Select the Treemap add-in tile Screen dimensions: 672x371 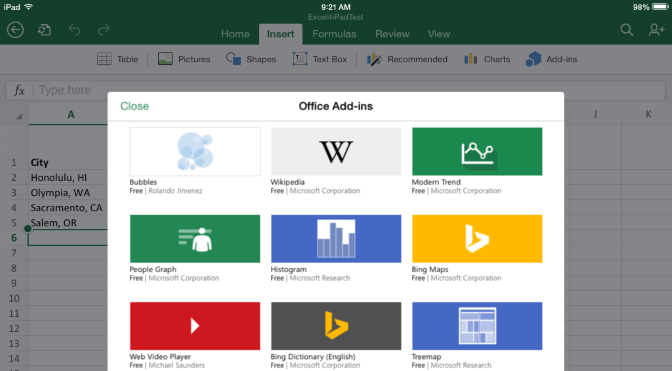pyautogui.click(x=477, y=326)
